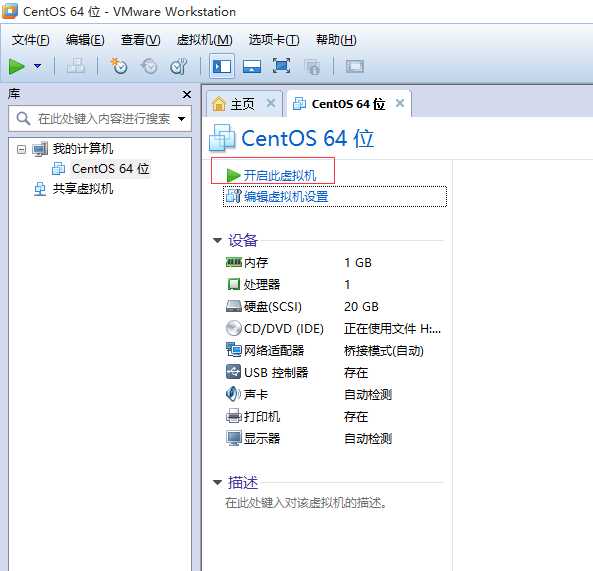Revert to the previous snapshot icon
The image size is (593, 571).
click(x=149, y=66)
